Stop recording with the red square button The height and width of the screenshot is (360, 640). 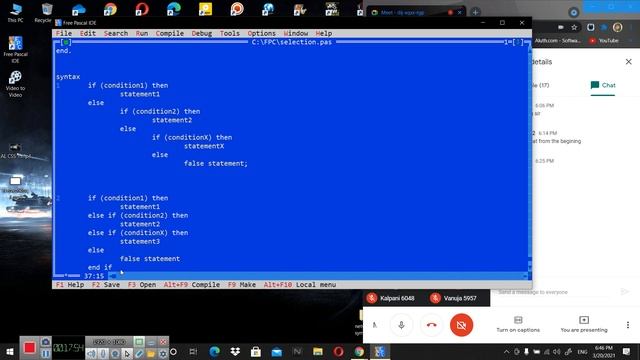coord(29,348)
